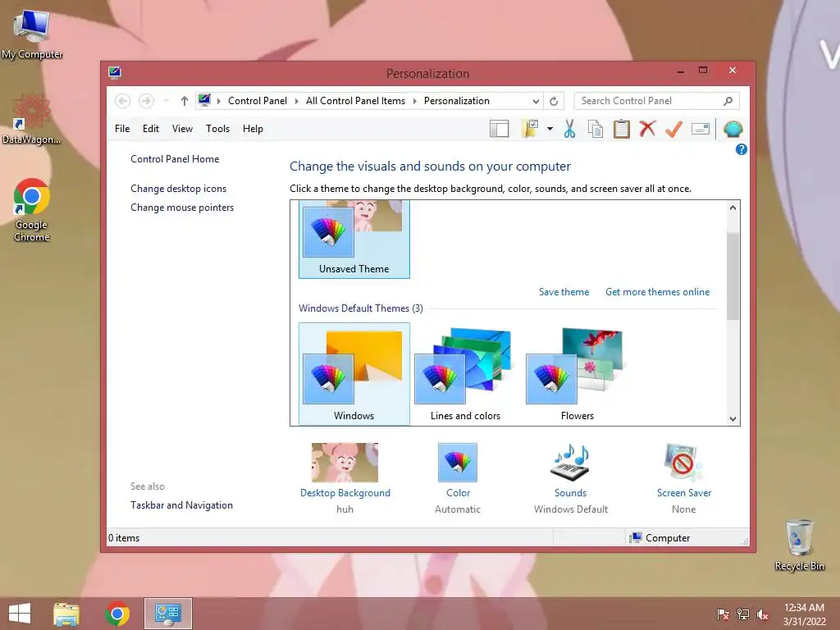Viewport: 840px width, 630px height.
Task: Select the DataWagon desktop shortcut
Action: coord(32,119)
